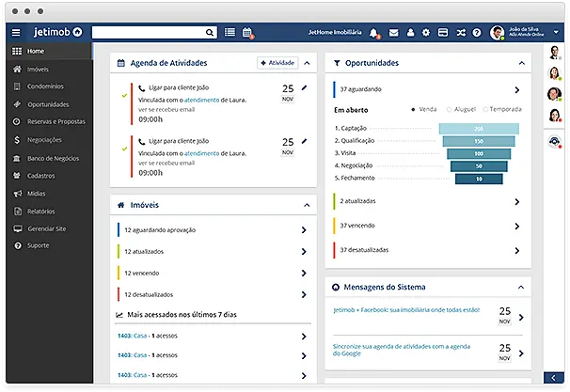Click the notifications bell icon
Image resolution: width=570 pixels, height=392 pixels.
point(374,33)
